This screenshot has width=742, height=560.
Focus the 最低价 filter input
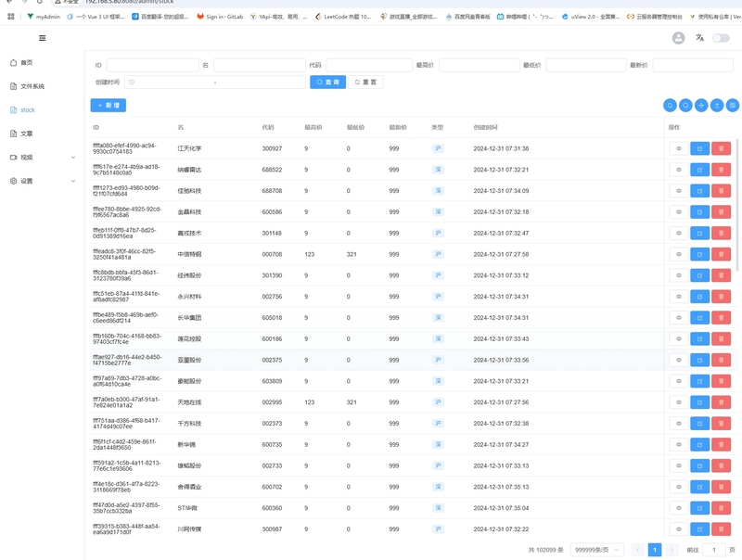(586, 65)
